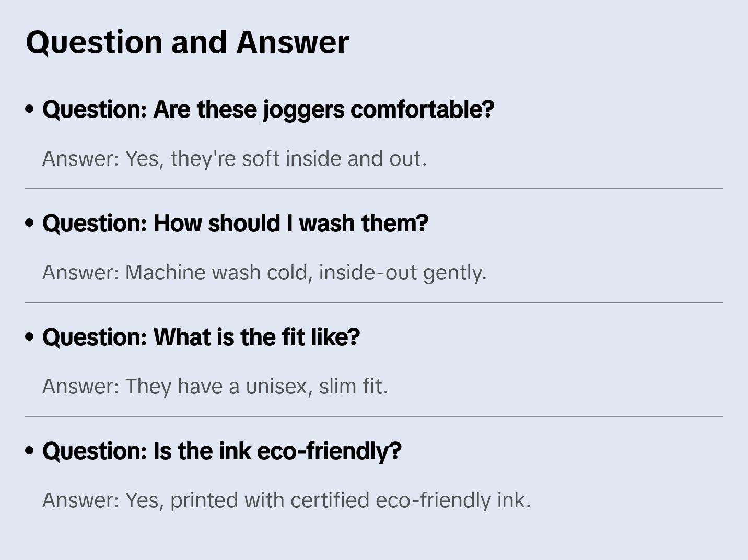This screenshot has width=748, height=560.
Task: Click the answer about soft inside and out
Action: (x=235, y=159)
